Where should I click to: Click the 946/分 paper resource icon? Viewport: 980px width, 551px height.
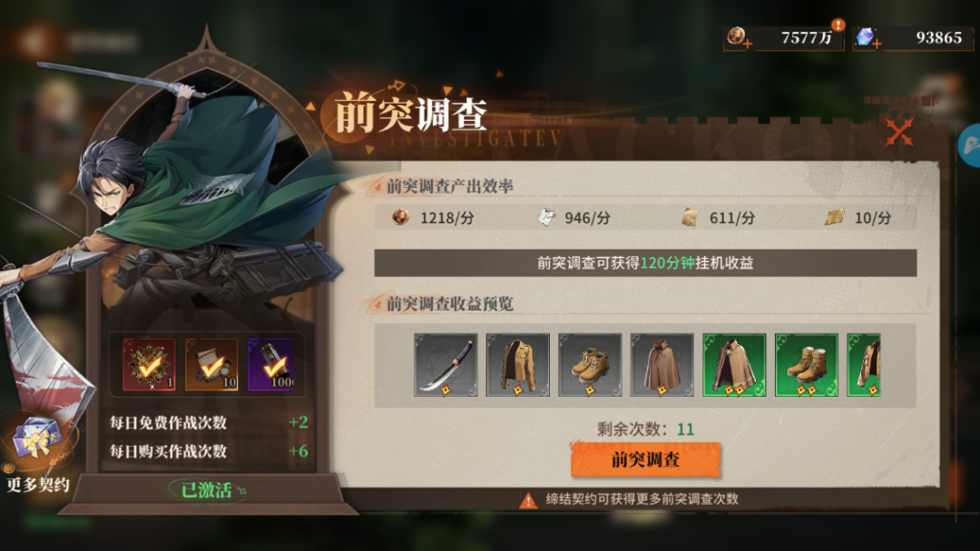click(x=545, y=217)
